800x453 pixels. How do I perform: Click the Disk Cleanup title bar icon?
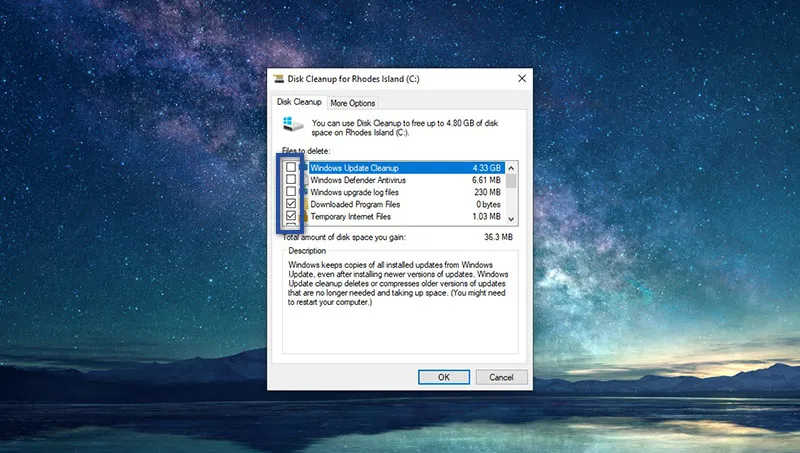(x=279, y=79)
